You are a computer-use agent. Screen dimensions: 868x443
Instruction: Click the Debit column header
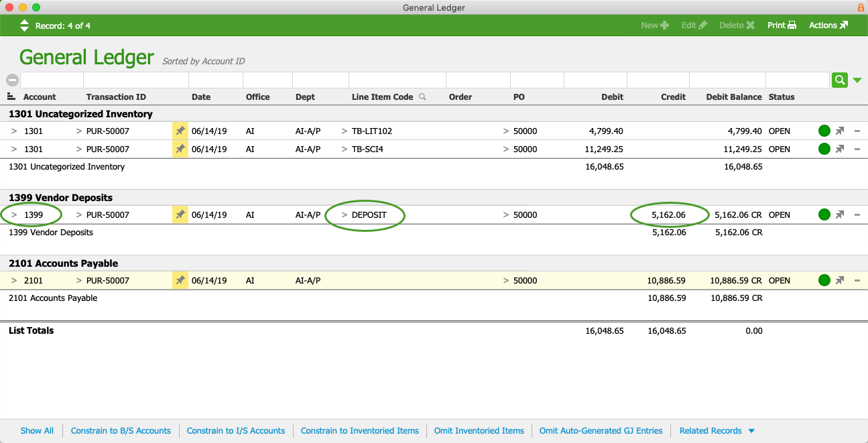[x=612, y=97]
